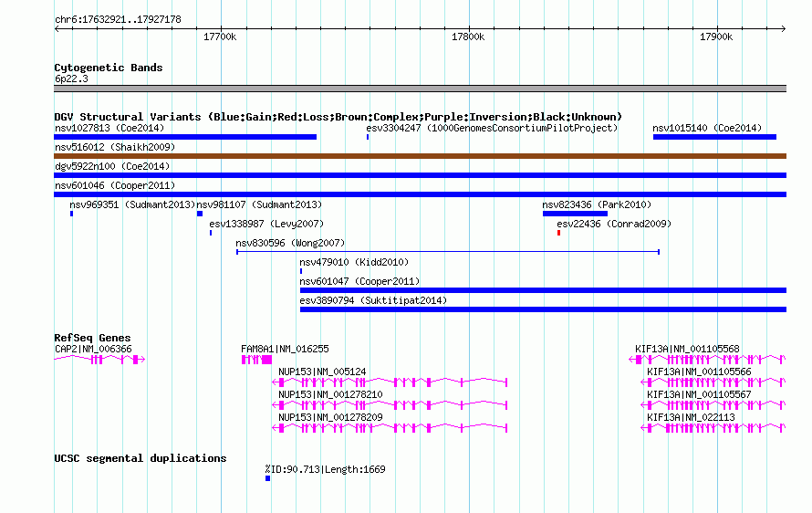Select the nsv830596 (Wong2007) thin line
The width and height of the screenshot is (812, 513).
448,252
